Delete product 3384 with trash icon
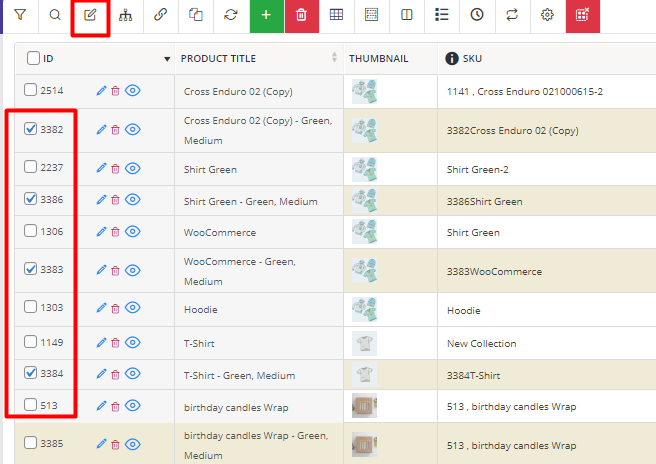 click(115, 374)
